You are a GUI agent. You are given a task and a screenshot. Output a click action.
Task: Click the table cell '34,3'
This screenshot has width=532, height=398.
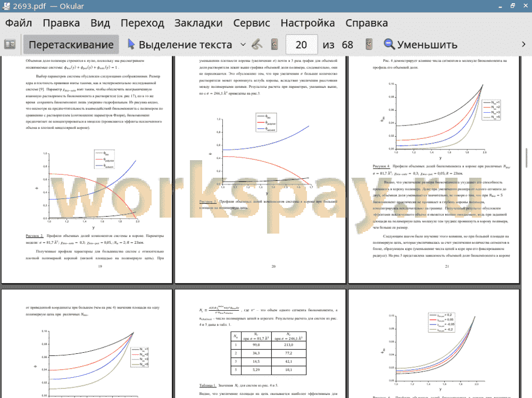click(256, 353)
